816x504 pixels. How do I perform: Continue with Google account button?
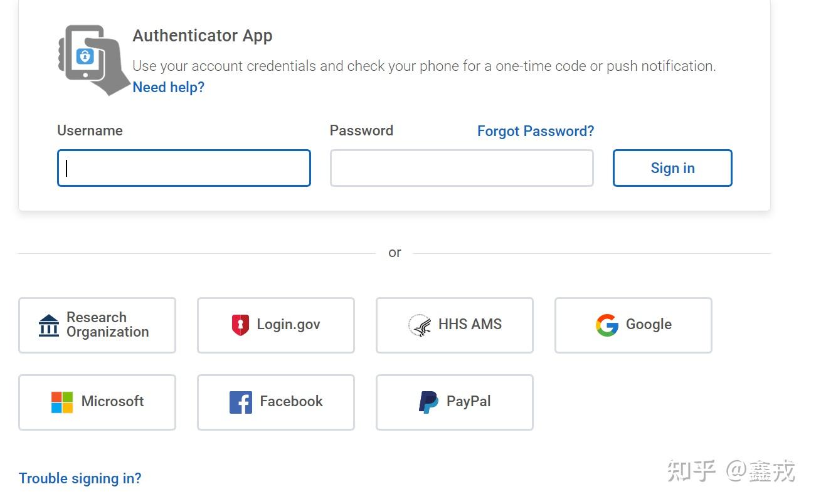(x=633, y=325)
